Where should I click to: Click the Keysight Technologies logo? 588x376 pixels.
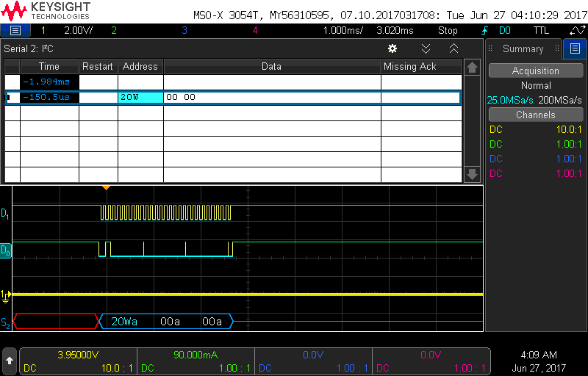click(x=46, y=10)
